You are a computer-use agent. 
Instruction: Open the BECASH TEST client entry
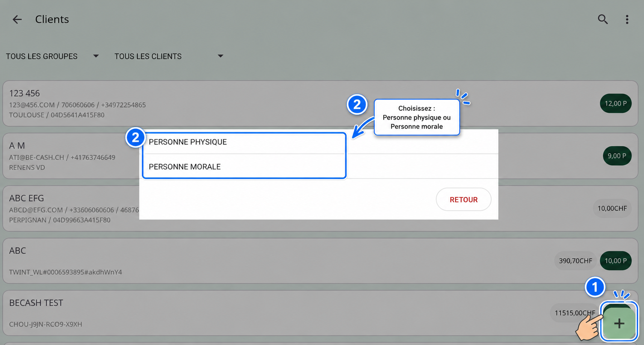[320, 313]
